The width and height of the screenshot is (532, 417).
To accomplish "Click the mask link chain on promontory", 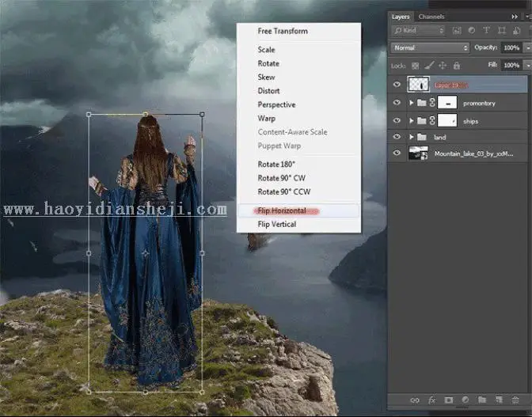I will pos(432,102).
